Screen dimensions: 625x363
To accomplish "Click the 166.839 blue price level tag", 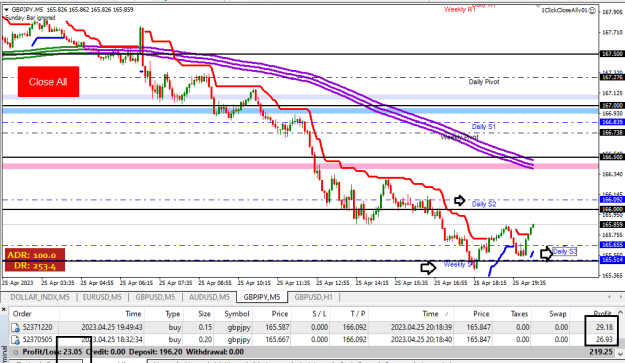I will tap(612, 122).
